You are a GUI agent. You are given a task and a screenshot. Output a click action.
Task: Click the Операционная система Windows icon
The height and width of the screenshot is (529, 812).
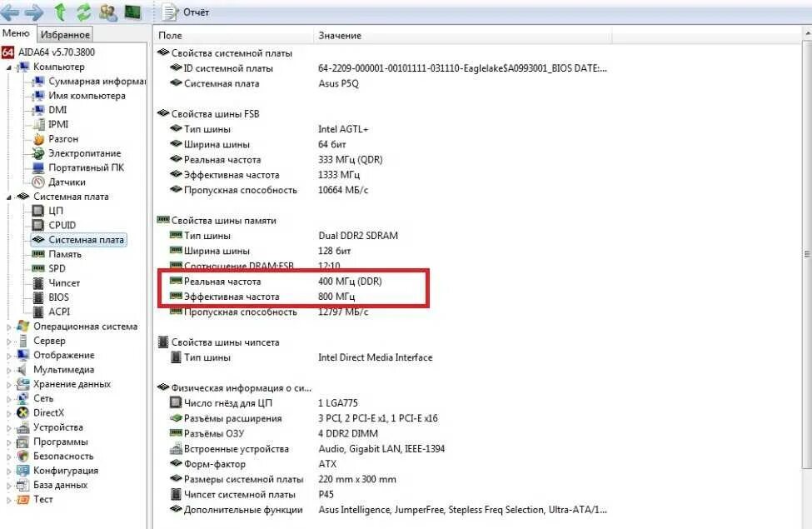point(22,327)
